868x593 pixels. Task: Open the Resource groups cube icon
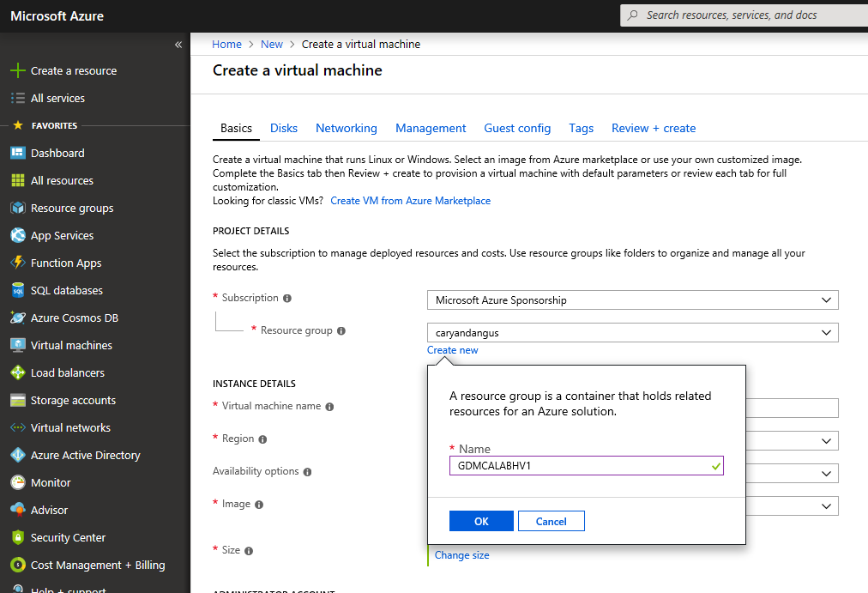[18, 209]
